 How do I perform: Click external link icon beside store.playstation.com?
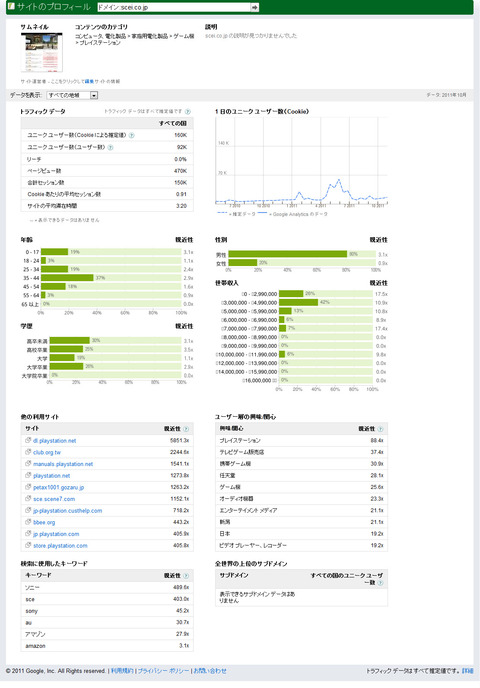(28, 545)
